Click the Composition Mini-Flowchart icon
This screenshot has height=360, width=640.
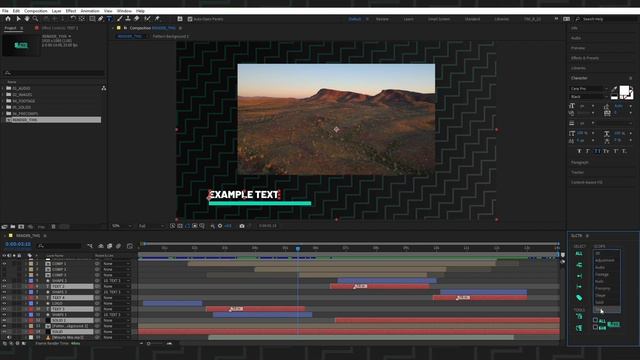(x=90, y=246)
